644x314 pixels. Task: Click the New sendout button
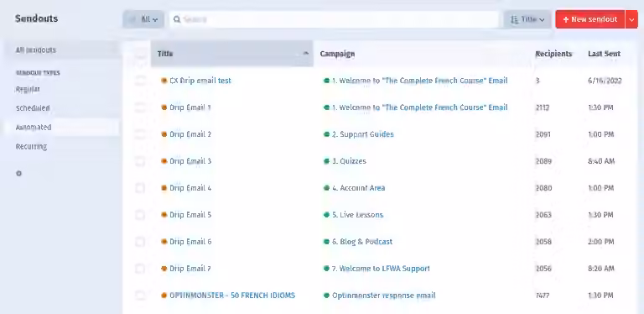[590, 19]
